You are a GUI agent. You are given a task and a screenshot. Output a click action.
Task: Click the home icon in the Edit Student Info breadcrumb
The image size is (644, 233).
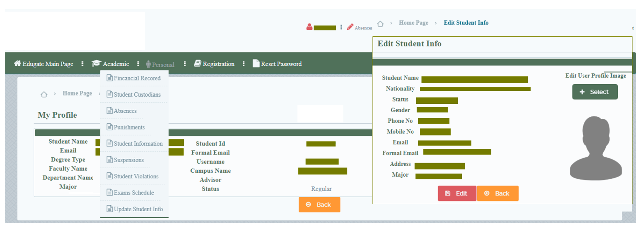pos(380,24)
